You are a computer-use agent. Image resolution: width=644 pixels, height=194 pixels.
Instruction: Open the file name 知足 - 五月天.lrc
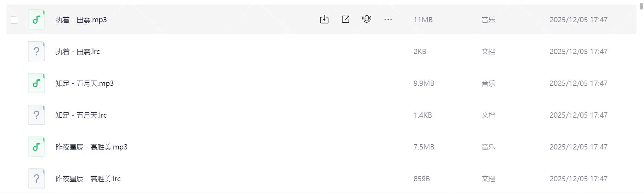pos(81,115)
